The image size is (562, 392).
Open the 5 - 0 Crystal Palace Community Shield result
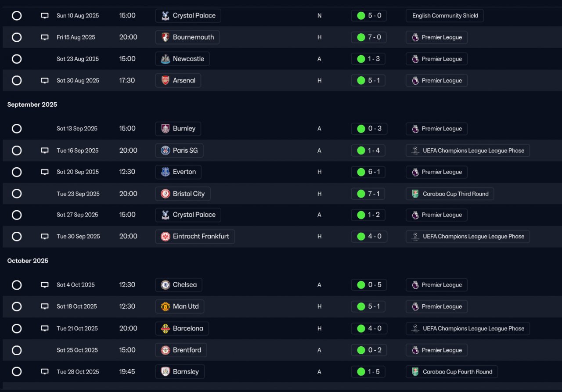tap(369, 16)
